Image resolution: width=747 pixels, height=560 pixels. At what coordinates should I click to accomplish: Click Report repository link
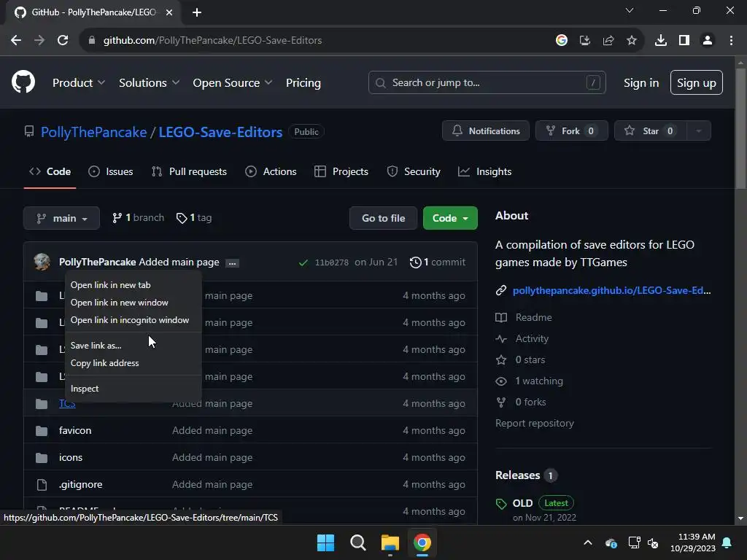click(535, 424)
